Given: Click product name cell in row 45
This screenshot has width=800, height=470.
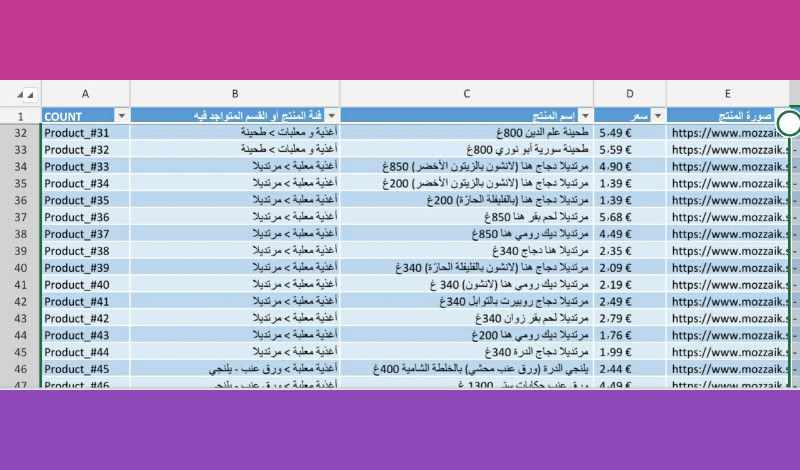Looking at the screenshot, I should coord(467,352).
